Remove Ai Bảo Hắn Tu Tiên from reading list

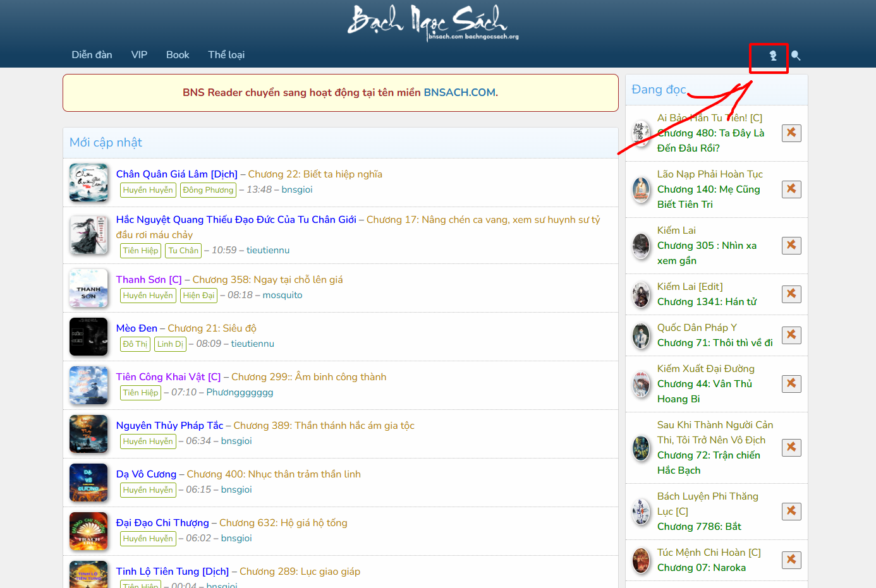pos(791,133)
